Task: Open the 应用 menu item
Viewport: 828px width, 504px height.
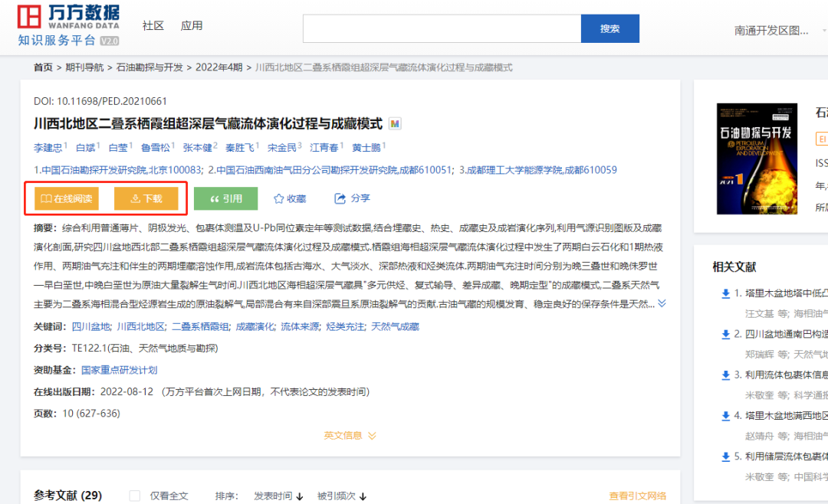Action: pos(192,25)
